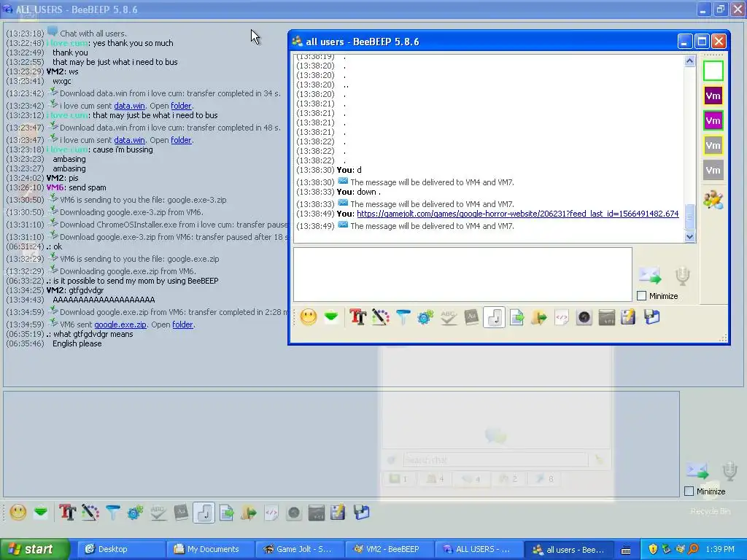Toggle ABC spell check in background toolbar
Image resolution: width=747 pixels, height=560 pixels.
point(158,513)
